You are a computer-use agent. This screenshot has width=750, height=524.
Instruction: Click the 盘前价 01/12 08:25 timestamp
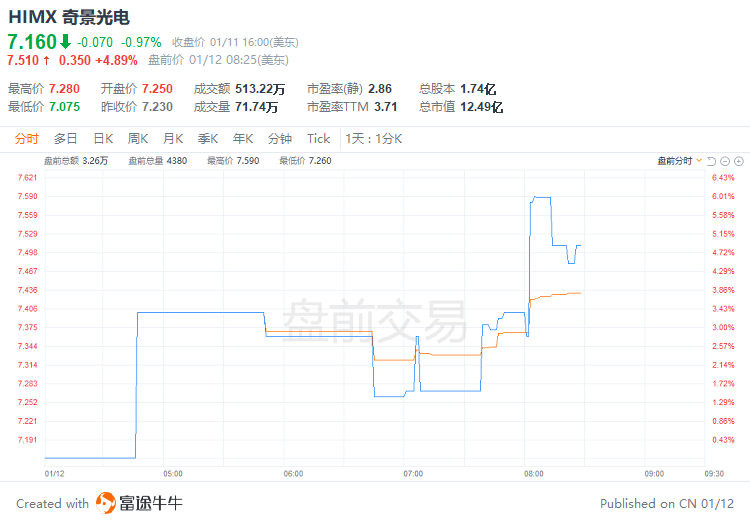218,60
